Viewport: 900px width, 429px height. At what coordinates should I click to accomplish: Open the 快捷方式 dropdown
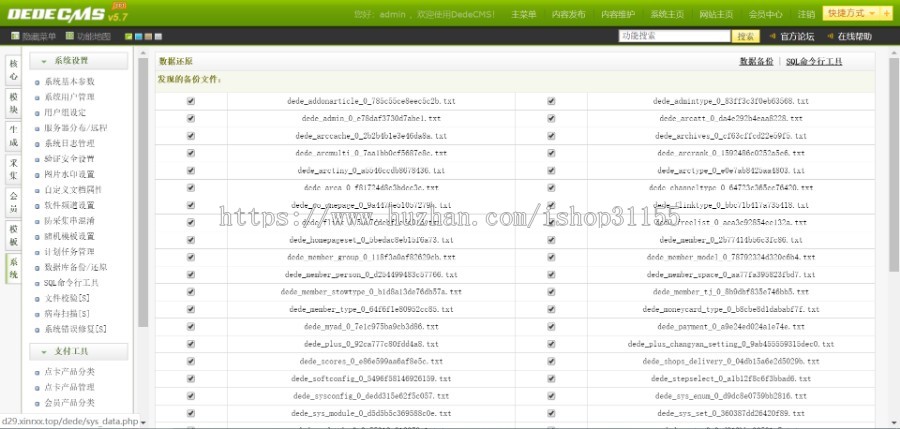click(x=851, y=13)
